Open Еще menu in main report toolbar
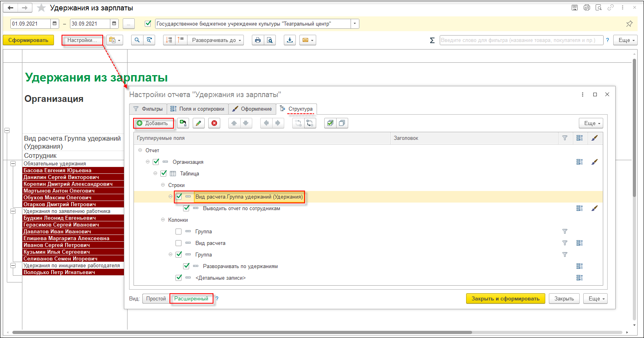Viewport: 644px width, 338px height. click(x=626, y=40)
